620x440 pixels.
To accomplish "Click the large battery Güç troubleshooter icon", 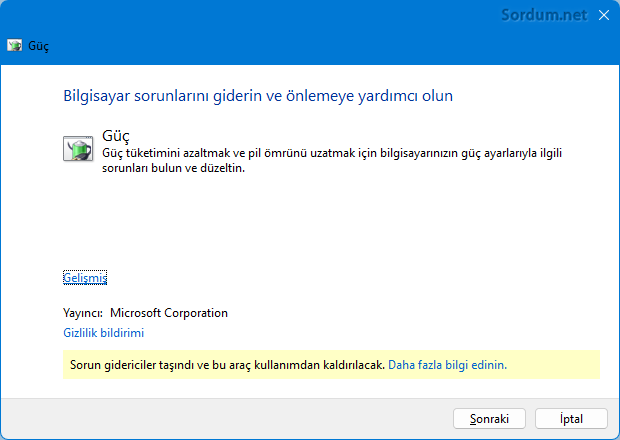I will coord(78,149).
